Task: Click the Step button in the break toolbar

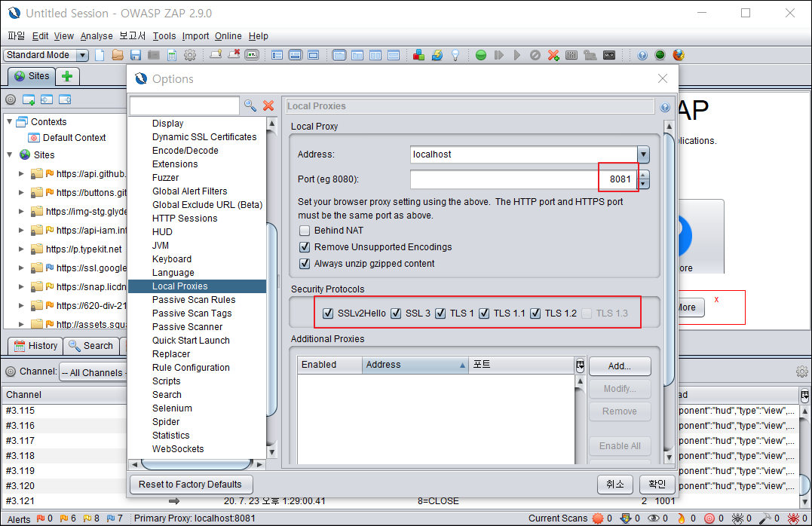Action: 498,55
